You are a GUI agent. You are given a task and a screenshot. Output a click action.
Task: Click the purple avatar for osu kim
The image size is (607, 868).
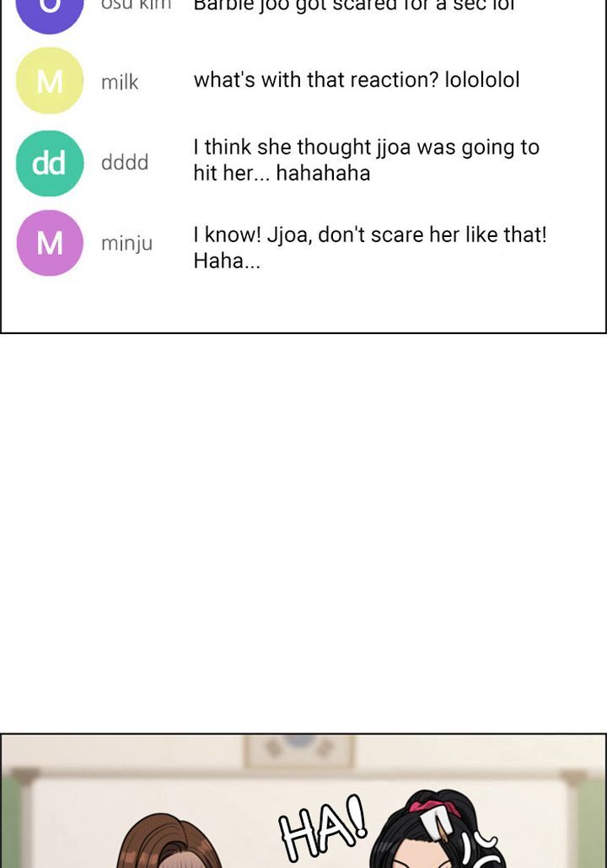(x=49, y=11)
